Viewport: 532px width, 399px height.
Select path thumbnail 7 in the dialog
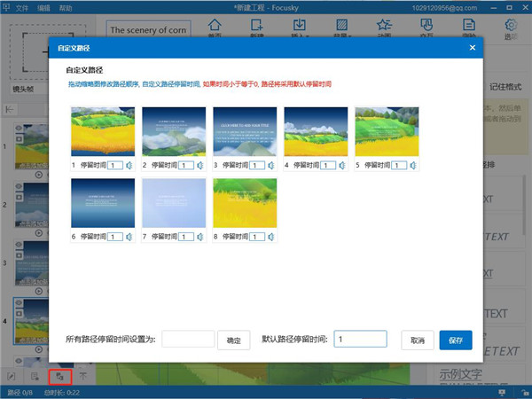(x=174, y=203)
